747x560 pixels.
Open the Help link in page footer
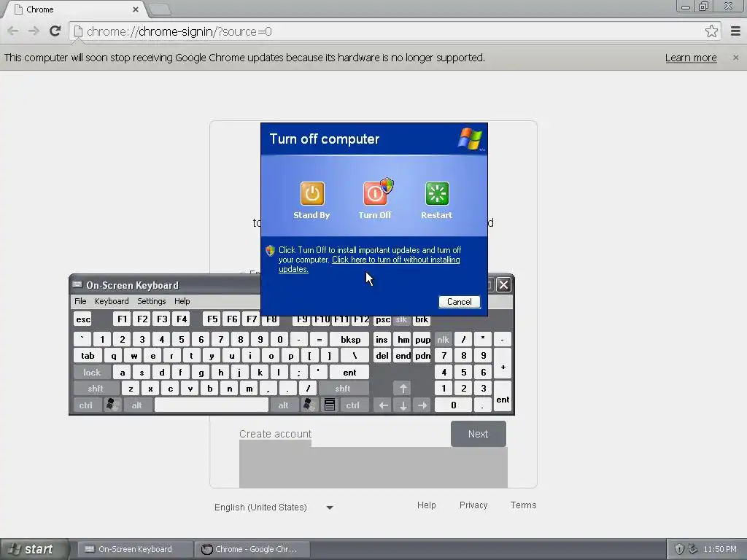[x=426, y=505]
